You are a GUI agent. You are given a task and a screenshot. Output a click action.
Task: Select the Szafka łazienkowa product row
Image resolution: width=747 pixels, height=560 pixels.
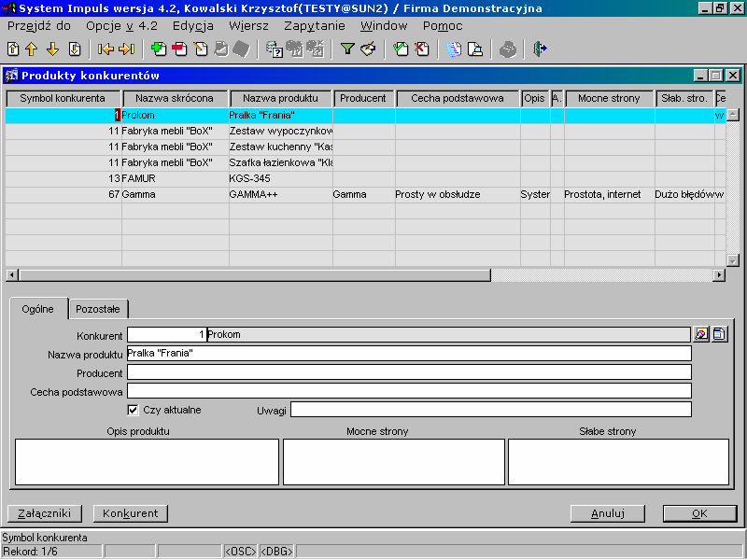(365, 162)
